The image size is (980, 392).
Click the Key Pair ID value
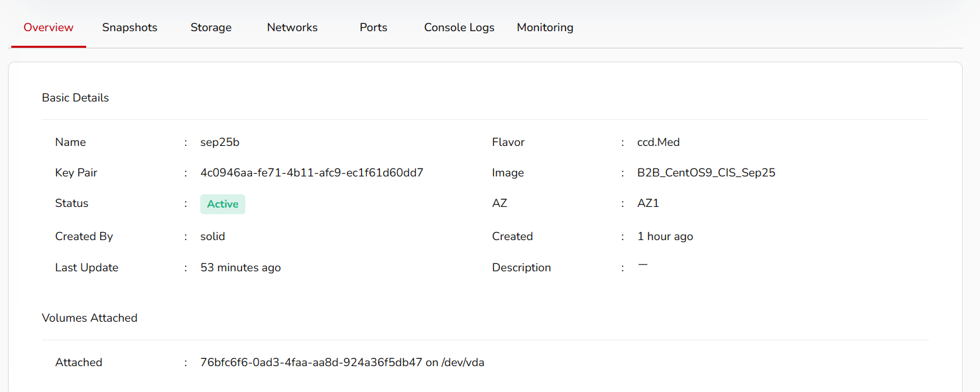(312, 173)
